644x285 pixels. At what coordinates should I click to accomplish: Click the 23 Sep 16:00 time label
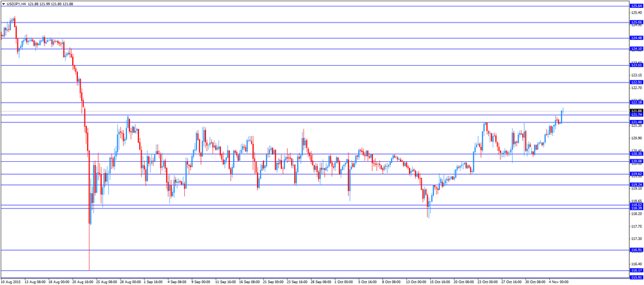(298, 282)
